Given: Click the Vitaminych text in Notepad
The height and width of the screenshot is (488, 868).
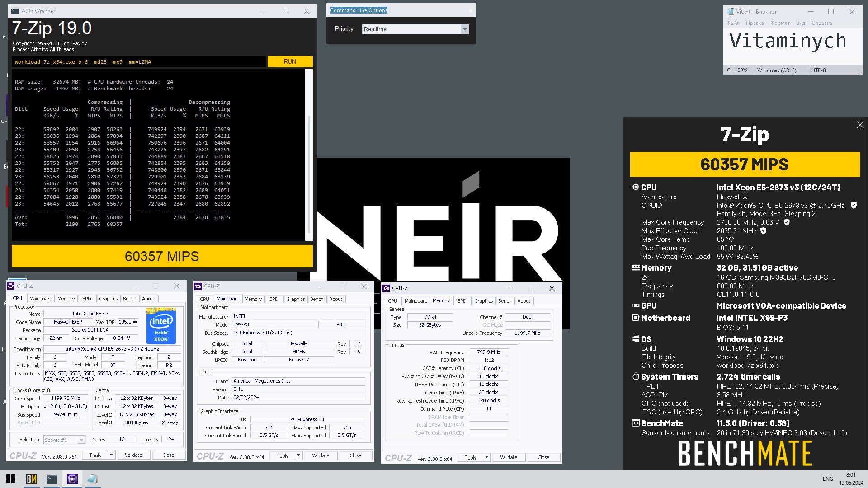Looking at the screenshot, I should tap(788, 41).
